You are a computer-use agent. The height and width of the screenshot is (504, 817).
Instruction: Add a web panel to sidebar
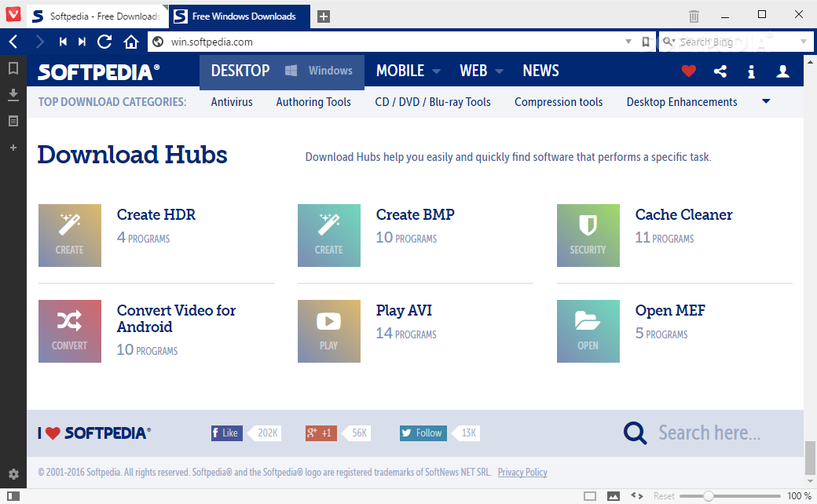[13, 148]
